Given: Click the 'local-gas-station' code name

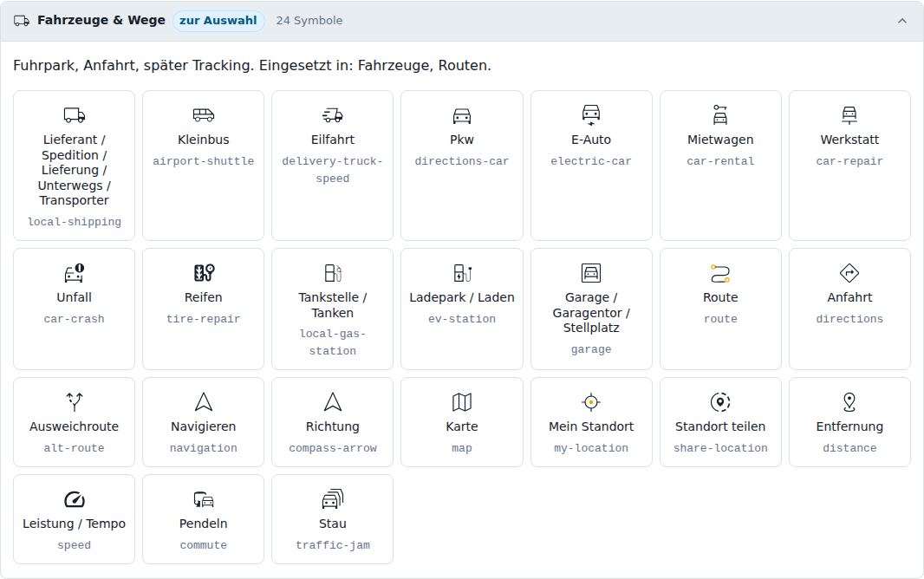Looking at the screenshot, I should (x=332, y=342).
